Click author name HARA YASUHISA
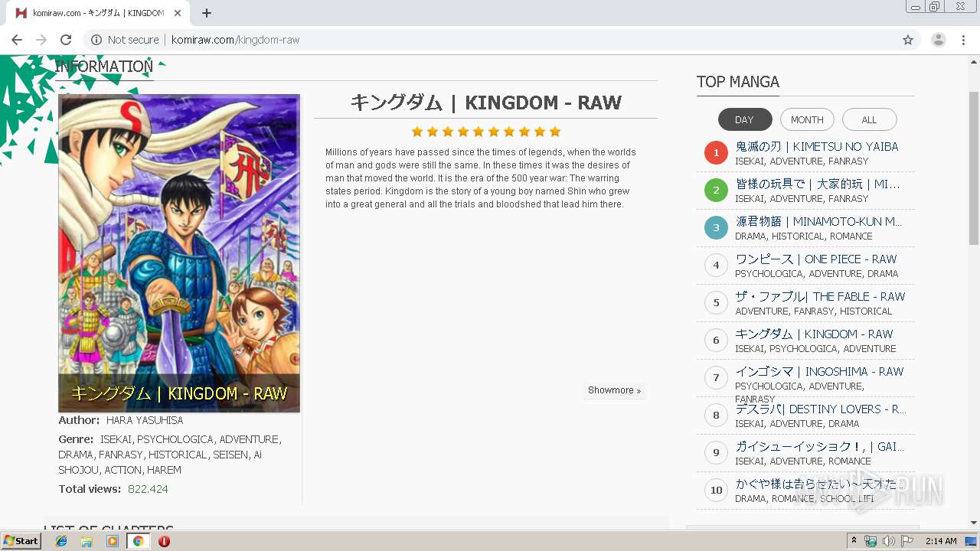This screenshot has height=551, width=980. tap(145, 420)
